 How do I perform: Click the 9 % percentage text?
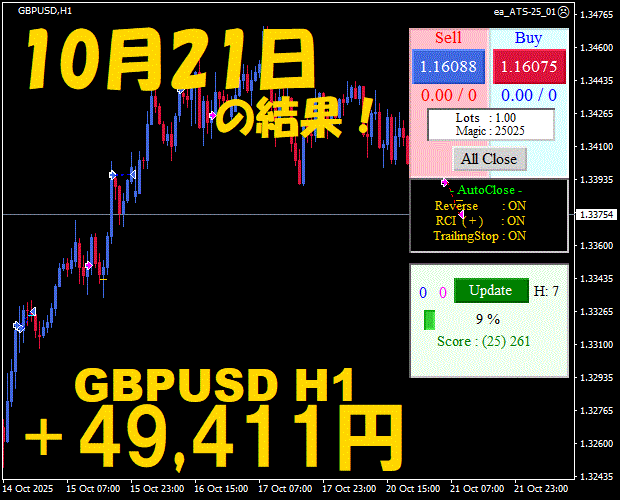coord(488,319)
